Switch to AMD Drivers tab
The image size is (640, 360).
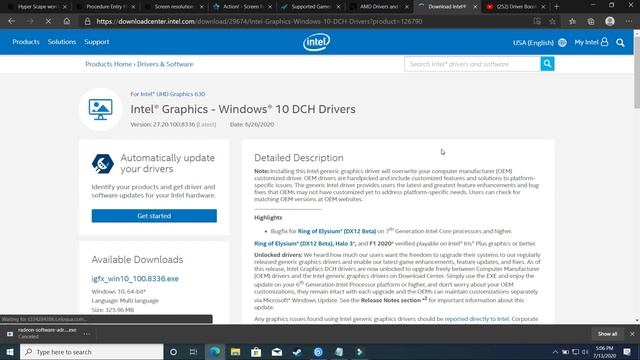point(379,7)
